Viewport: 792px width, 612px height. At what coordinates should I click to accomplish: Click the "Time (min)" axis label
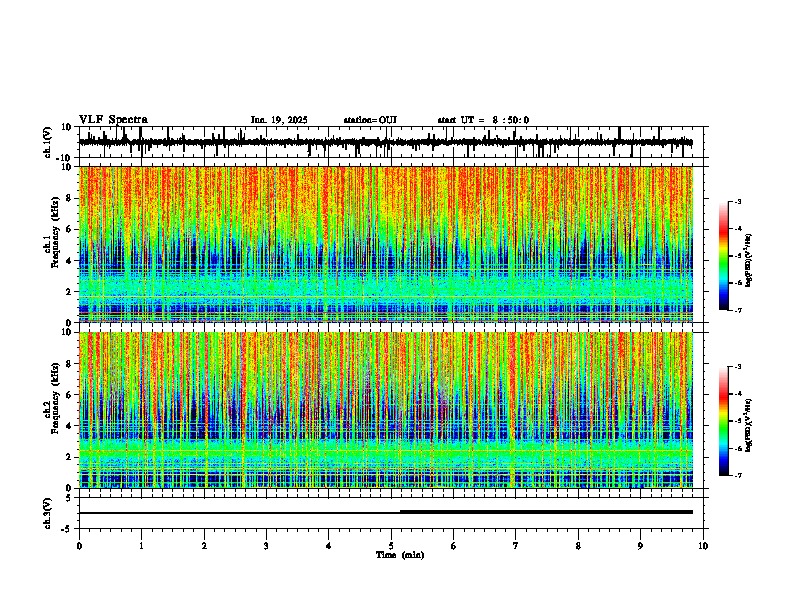(x=400, y=555)
